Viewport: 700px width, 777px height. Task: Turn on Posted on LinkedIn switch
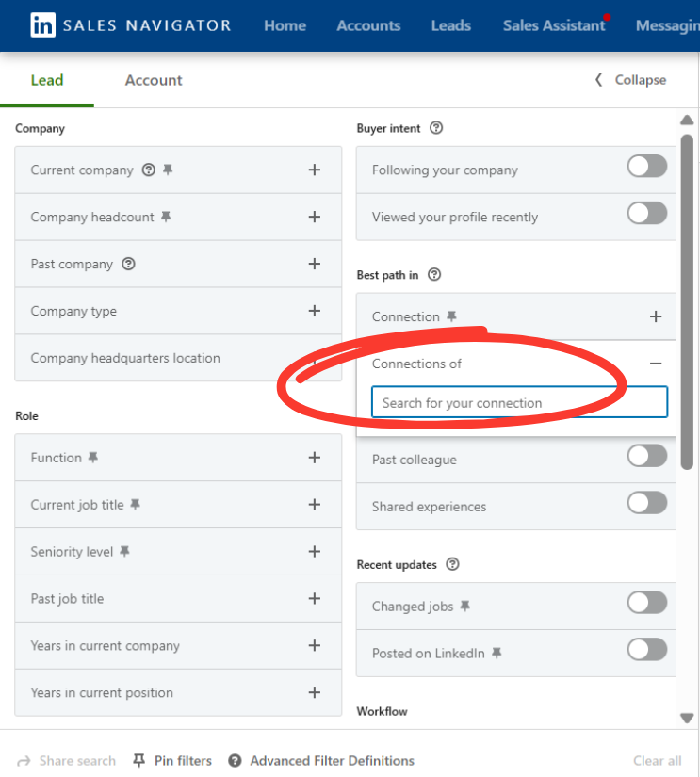pyautogui.click(x=647, y=649)
